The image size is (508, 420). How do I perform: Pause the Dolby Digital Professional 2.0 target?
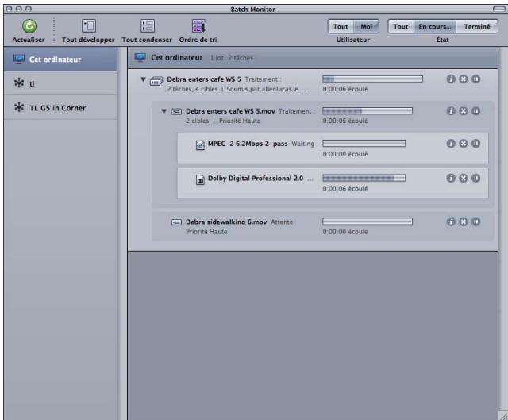(x=476, y=178)
